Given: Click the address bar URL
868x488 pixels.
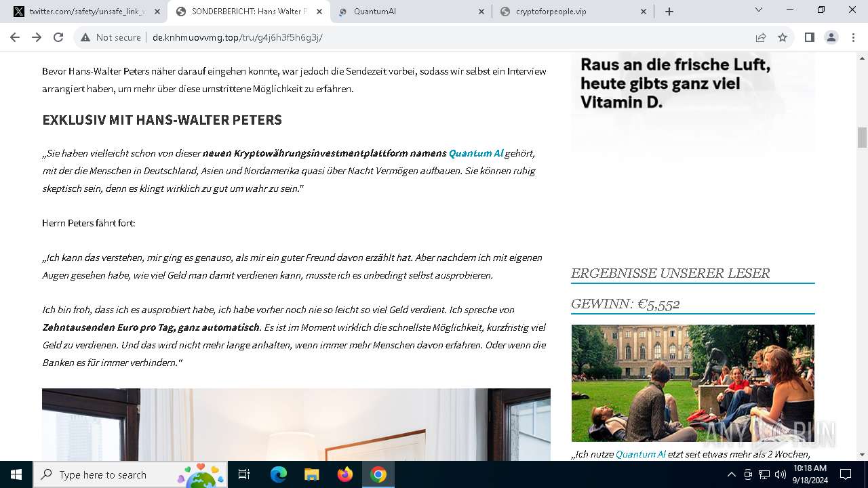Looking at the screenshot, I should (237, 37).
